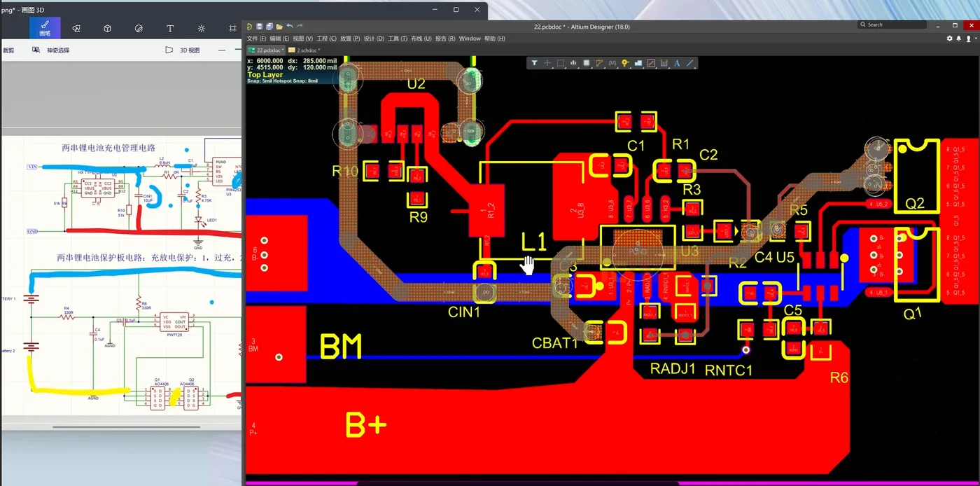Image resolution: width=980 pixels, height=486 pixels.
Task: Click the BM silkscreen label
Action: pyautogui.click(x=341, y=347)
